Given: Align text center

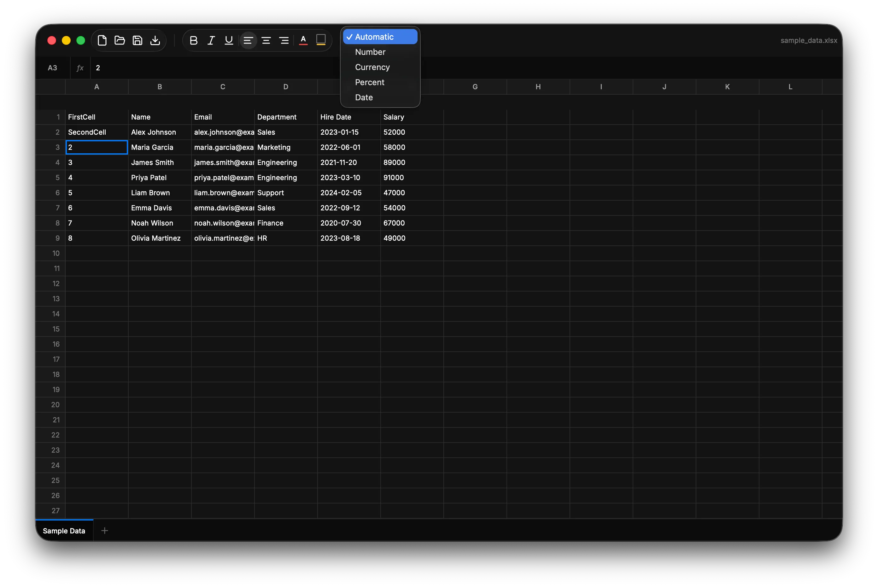Looking at the screenshot, I should tap(266, 40).
